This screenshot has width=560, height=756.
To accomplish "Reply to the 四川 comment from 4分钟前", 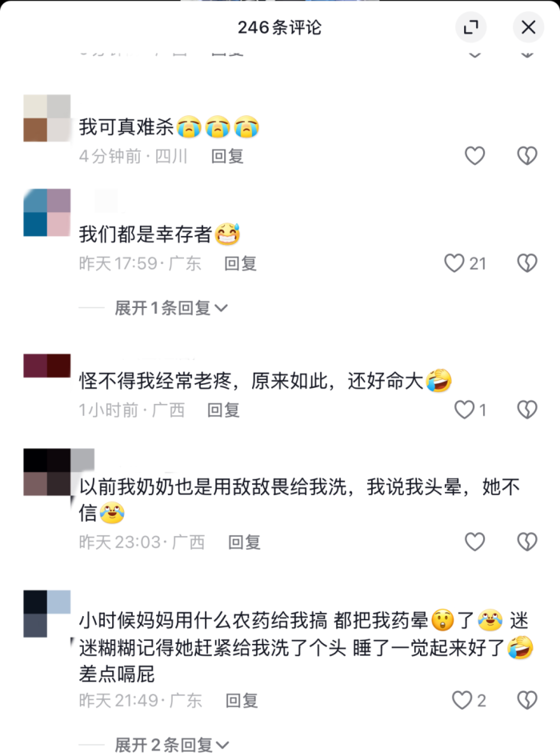I will click(x=227, y=156).
